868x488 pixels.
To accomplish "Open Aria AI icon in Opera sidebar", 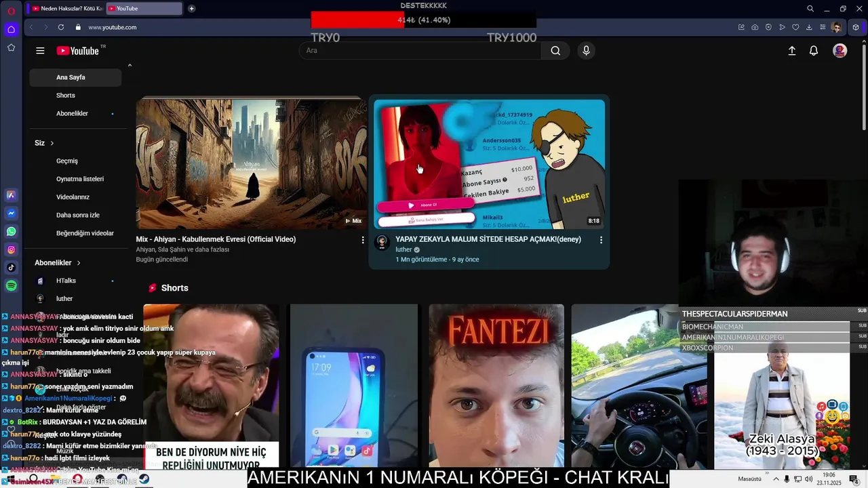I will (11, 195).
